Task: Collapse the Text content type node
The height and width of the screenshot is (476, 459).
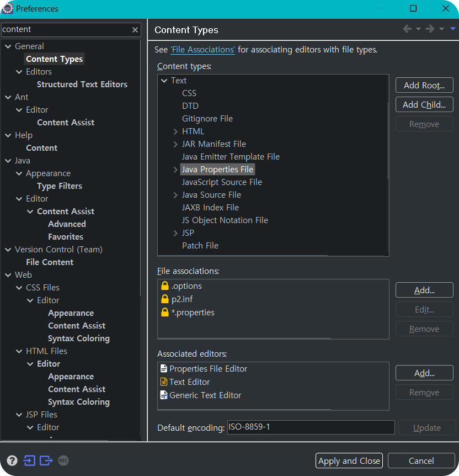Action: pos(164,81)
